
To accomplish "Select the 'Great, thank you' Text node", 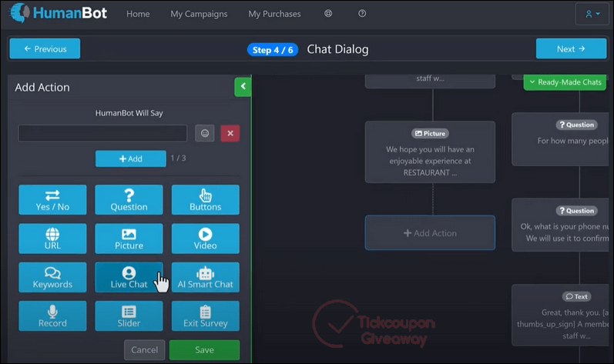I will click(560, 315).
